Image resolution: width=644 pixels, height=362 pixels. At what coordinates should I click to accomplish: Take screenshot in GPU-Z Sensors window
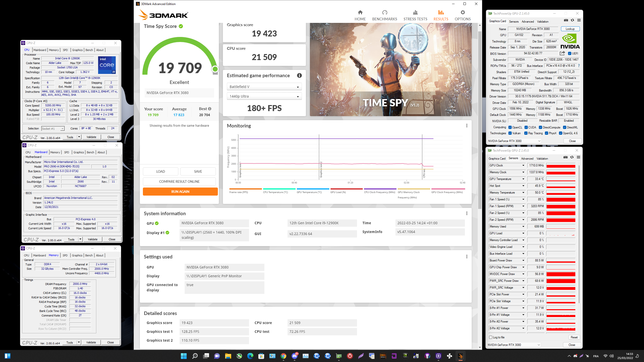(565, 157)
